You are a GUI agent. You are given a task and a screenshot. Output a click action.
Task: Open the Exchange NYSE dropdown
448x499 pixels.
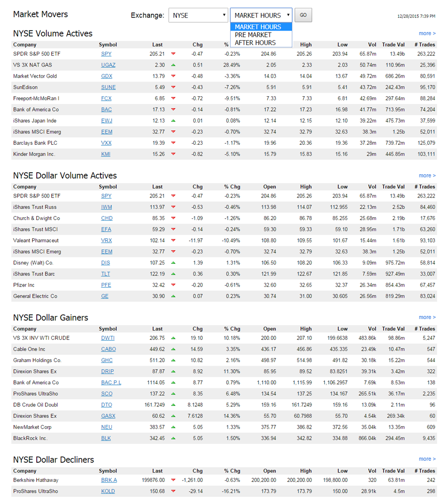coord(198,16)
